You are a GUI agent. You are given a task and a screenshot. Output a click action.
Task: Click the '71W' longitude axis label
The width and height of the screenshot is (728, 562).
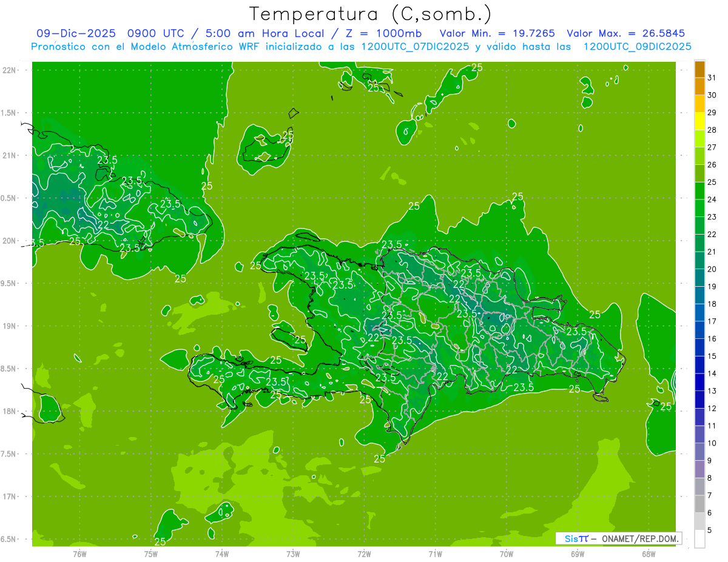(x=435, y=554)
